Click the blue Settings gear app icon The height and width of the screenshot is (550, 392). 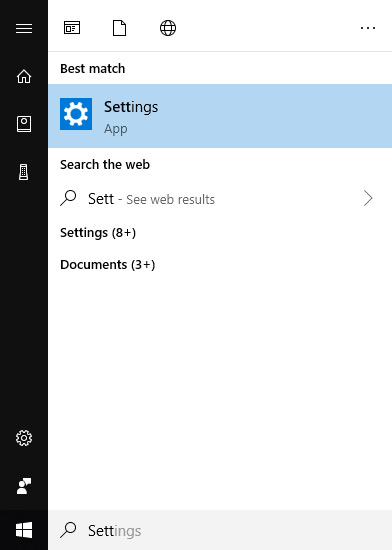pyautogui.click(x=76, y=114)
